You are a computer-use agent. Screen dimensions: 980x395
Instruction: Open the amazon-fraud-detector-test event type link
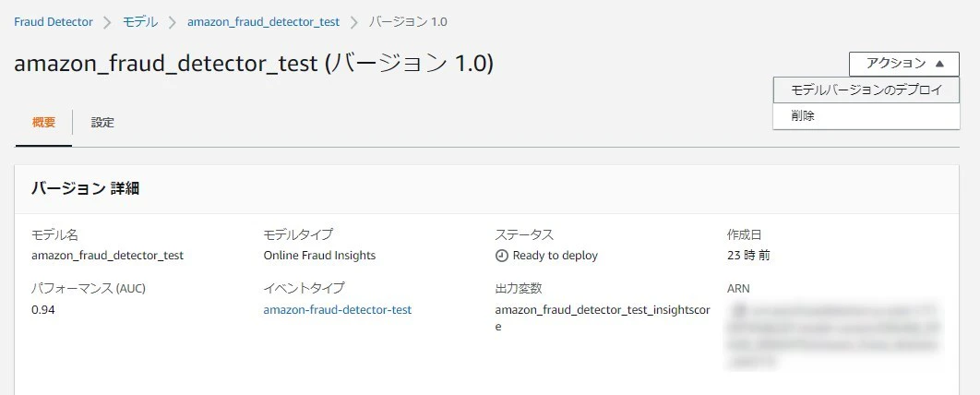click(x=337, y=310)
